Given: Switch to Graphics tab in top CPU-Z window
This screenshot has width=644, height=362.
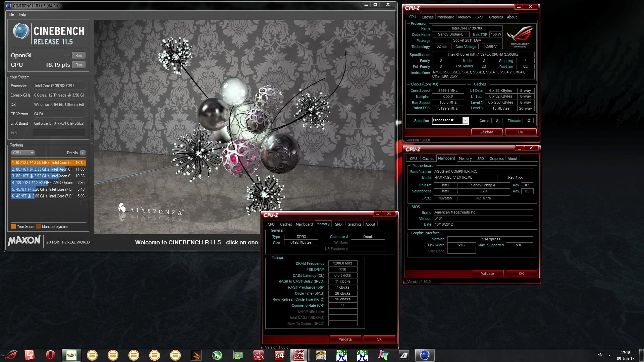Looking at the screenshot, I should tap(496, 17).
